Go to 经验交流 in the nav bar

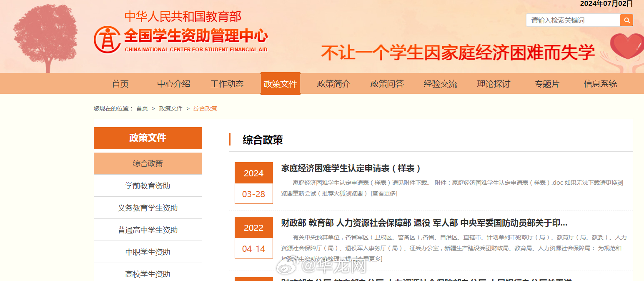click(441, 84)
